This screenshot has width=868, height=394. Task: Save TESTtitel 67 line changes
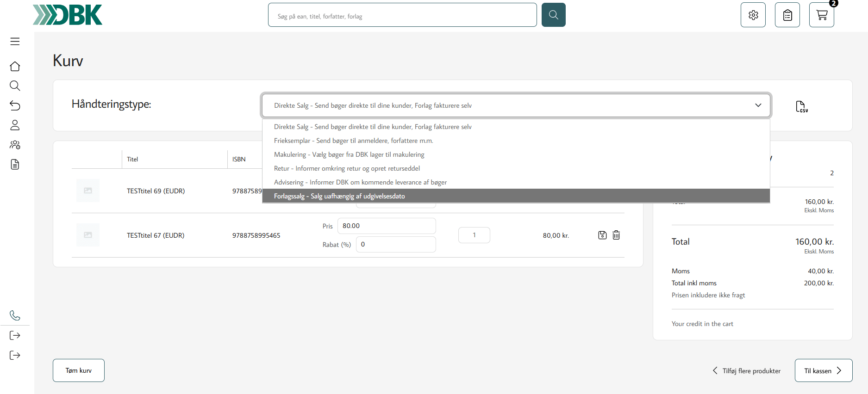click(x=602, y=235)
